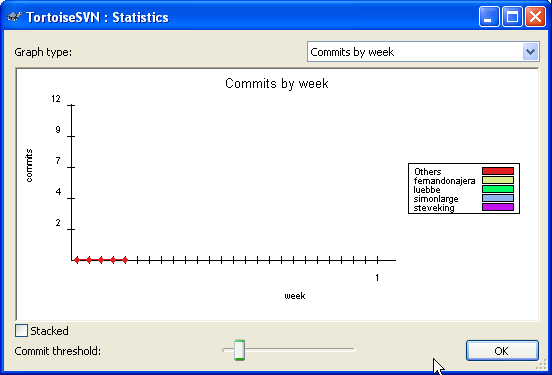Viewport: 552px width, 375px height.
Task: Click the Commits by week chart title
Action: [x=277, y=83]
